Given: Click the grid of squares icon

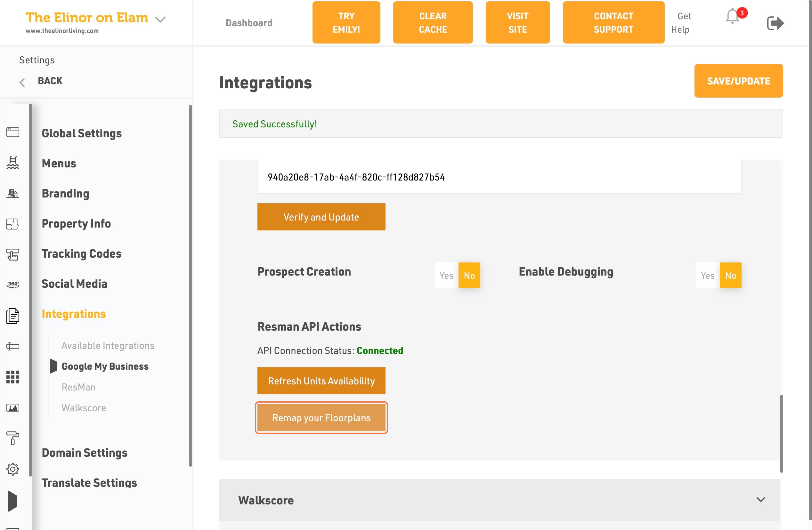Looking at the screenshot, I should [x=13, y=377].
